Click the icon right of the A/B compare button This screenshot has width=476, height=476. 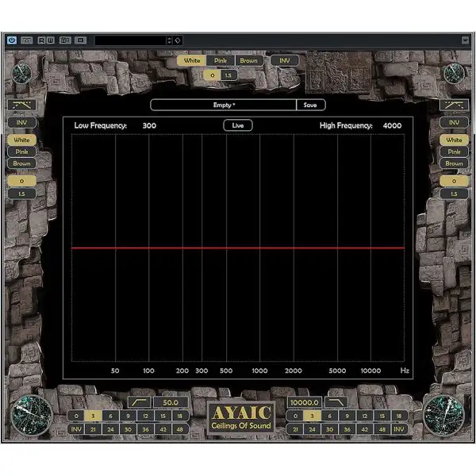click(x=80, y=40)
